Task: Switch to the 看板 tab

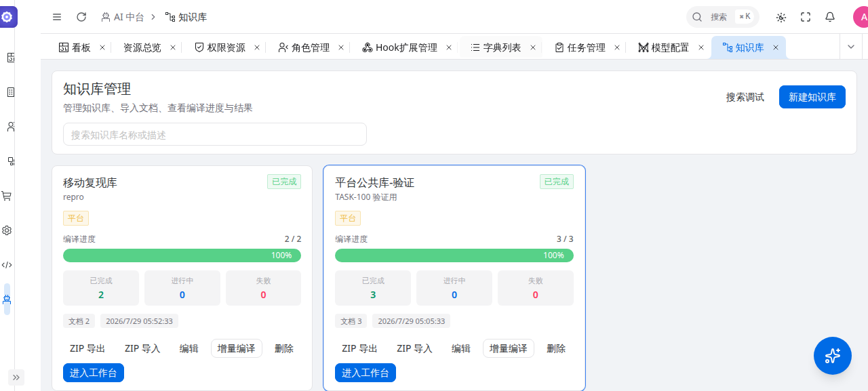Action: pyautogui.click(x=75, y=47)
